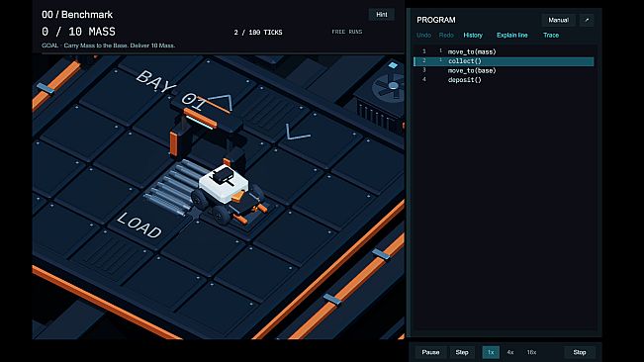This screenshot has width=644, height=362.
Task: Step the program one tick
Action: tap(462, 352)
